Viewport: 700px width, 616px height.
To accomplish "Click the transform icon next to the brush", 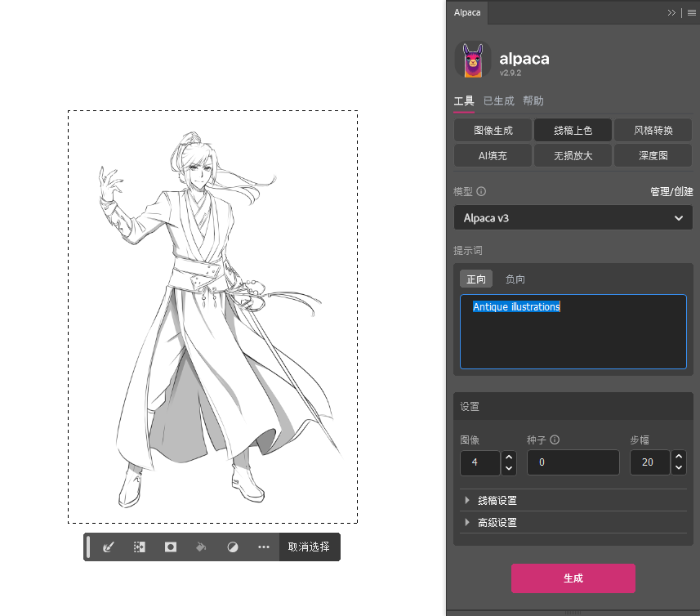I will pos(138,547).
